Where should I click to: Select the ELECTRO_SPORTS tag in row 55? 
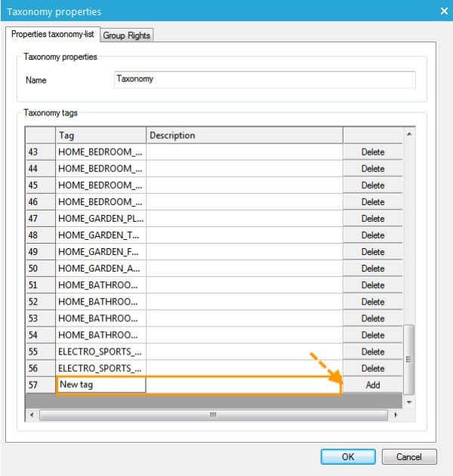[100, 352]
